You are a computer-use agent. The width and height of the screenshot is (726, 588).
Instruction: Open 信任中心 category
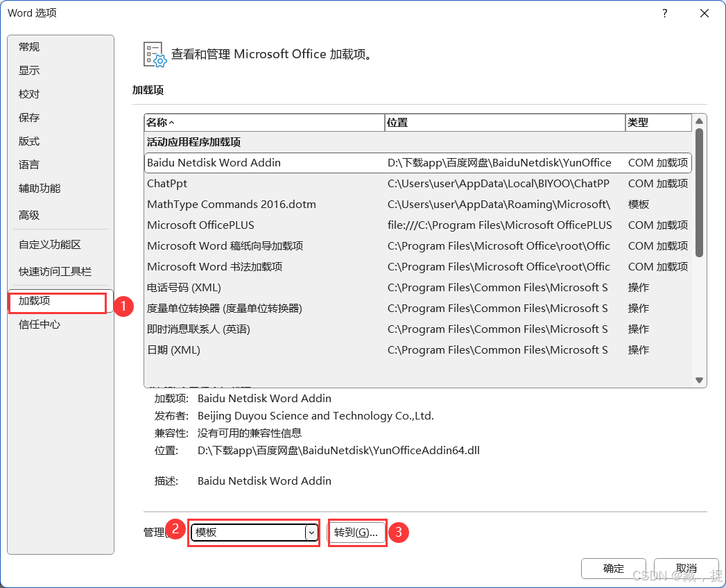pos(60,325)
